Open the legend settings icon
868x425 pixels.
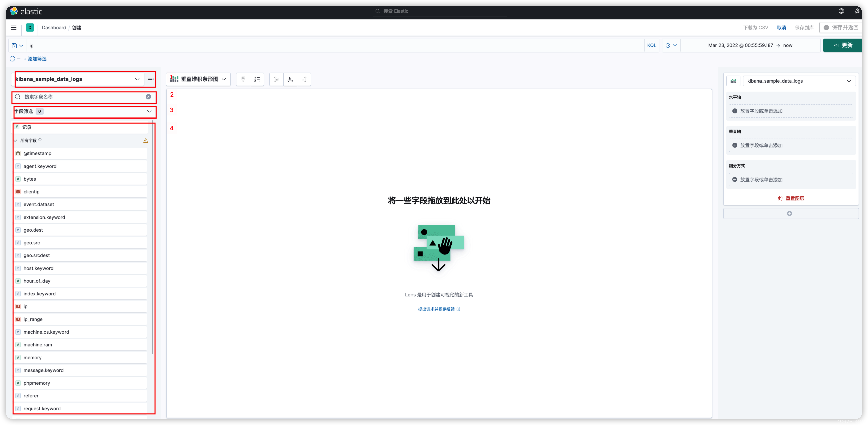pos(257,79)
